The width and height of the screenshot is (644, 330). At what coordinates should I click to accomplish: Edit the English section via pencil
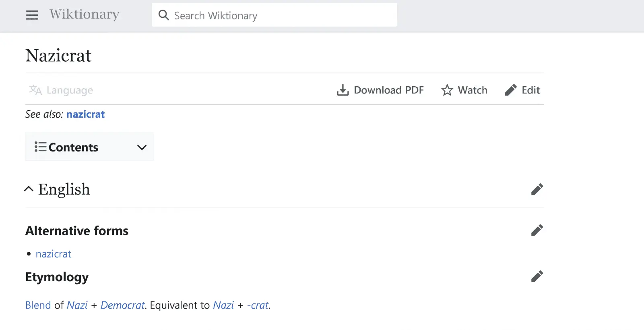(537, 189)
